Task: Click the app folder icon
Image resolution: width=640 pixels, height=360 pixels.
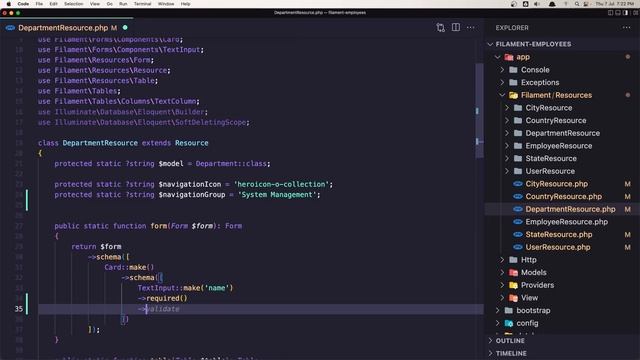Action: tap(509, 57)
